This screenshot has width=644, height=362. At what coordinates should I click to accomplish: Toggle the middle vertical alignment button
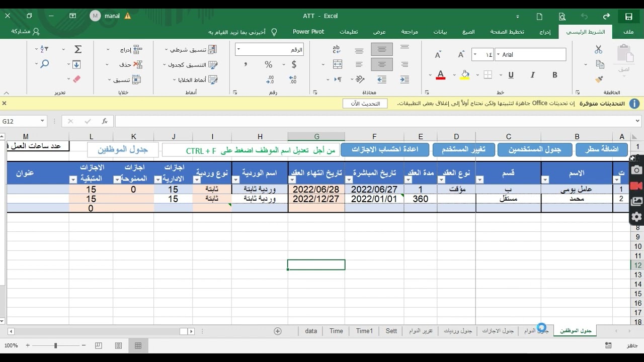(x=382, y=49)
